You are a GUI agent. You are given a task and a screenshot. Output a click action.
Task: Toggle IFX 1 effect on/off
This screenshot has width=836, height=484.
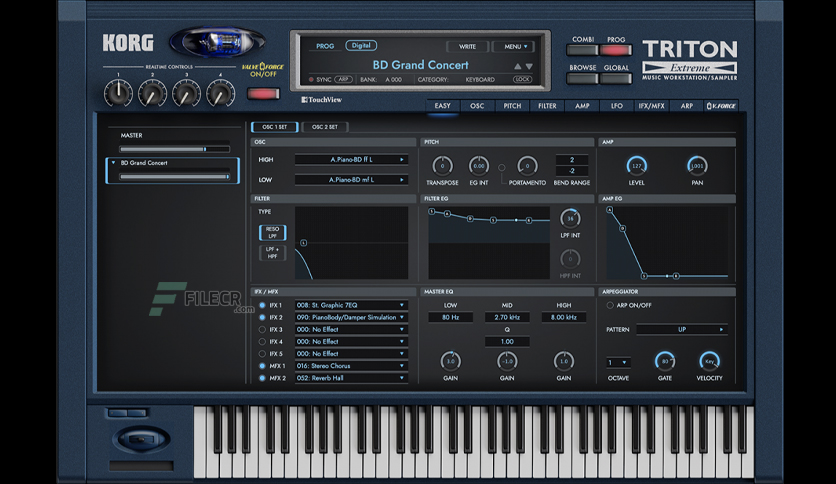[262, 305]
